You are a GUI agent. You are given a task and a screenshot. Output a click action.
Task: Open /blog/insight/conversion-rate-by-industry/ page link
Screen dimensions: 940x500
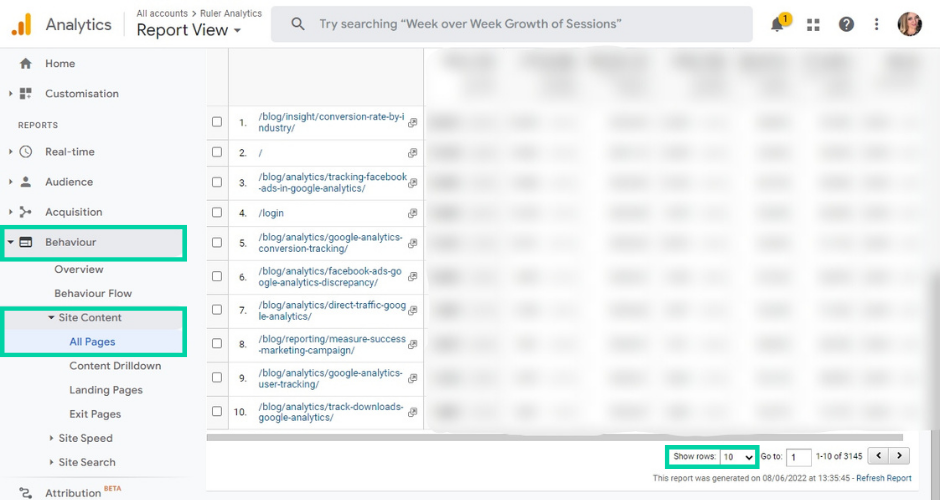point(332,122)
